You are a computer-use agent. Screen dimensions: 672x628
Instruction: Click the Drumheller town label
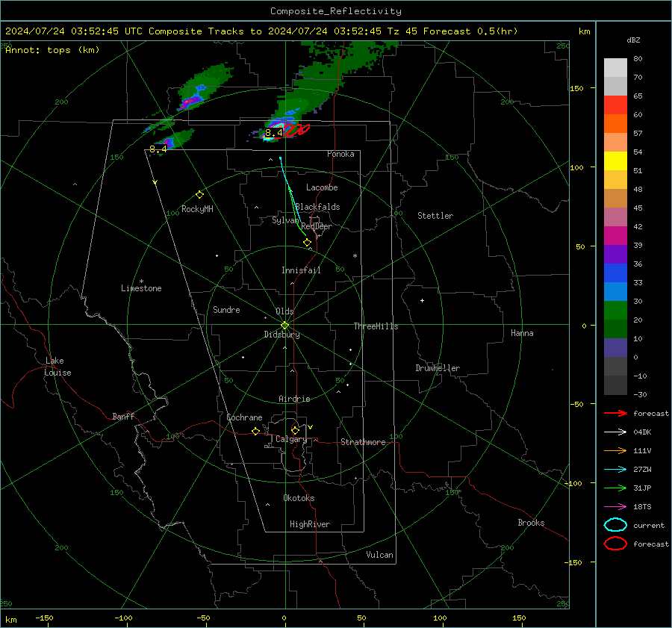438,368
